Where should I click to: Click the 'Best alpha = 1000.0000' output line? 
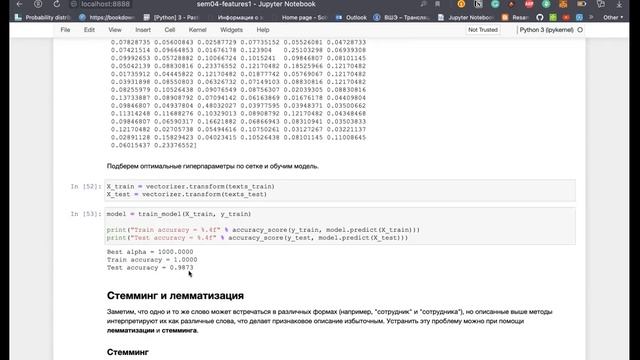coord(150,252)
